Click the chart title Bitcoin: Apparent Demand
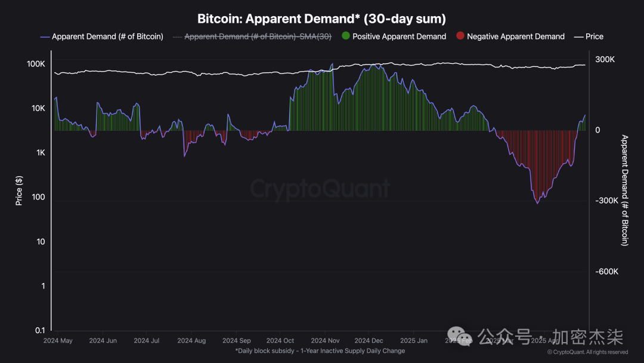Image resolution: width=644 pixels, height=363 pixels. [x=321, y=19]
